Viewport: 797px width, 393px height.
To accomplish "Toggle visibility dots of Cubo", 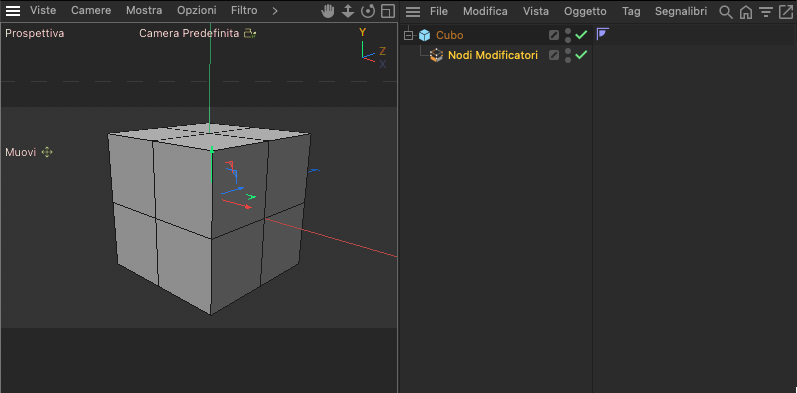I will (x=568, y=35).
